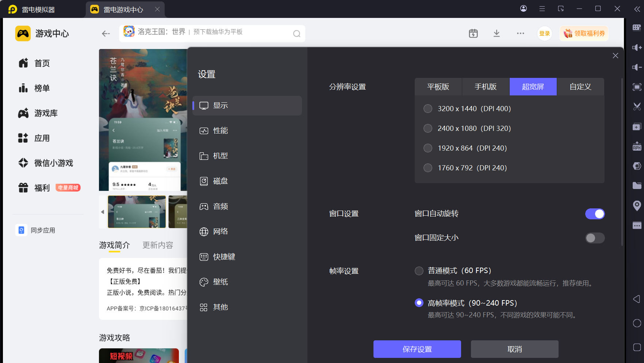This screenshot has width=644, height=363.
Task: Open the three-dots more menu in top bar
Action: click(520, 34)
